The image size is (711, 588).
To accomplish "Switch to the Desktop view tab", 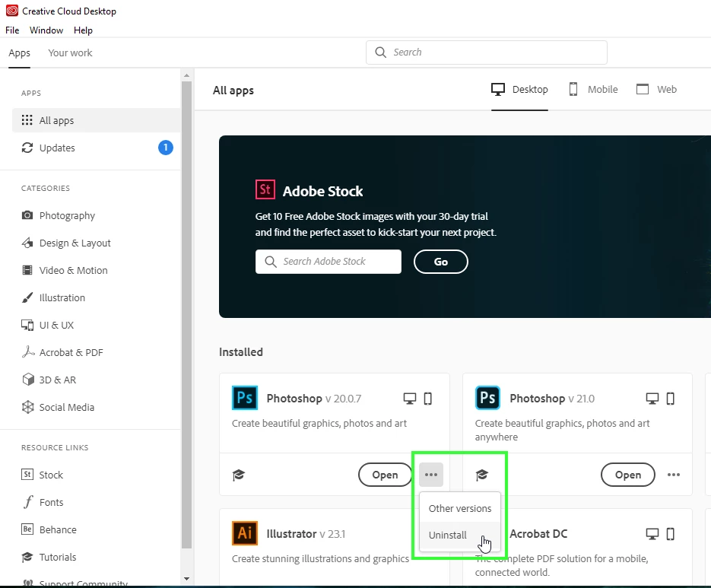I will click(519, 90).
